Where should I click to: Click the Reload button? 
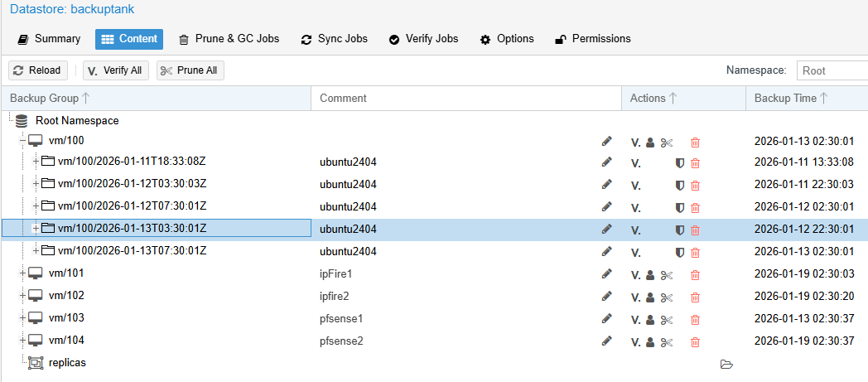point(38,70)
